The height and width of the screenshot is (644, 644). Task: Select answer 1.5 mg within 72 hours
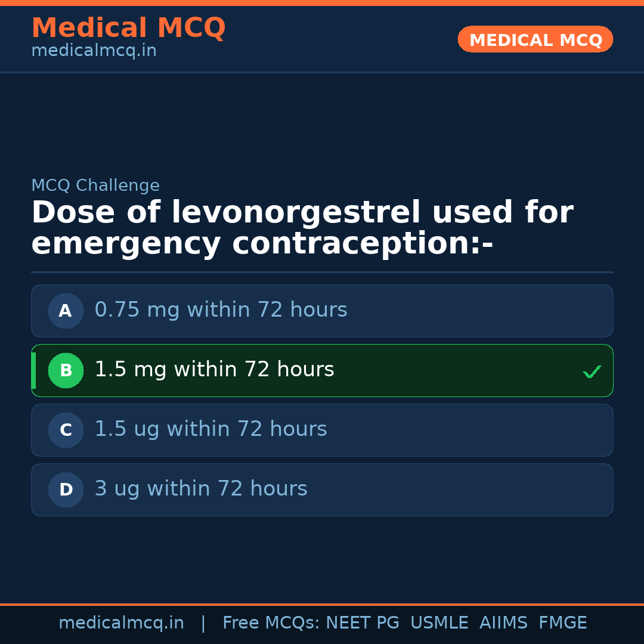(x=214, y=370)
